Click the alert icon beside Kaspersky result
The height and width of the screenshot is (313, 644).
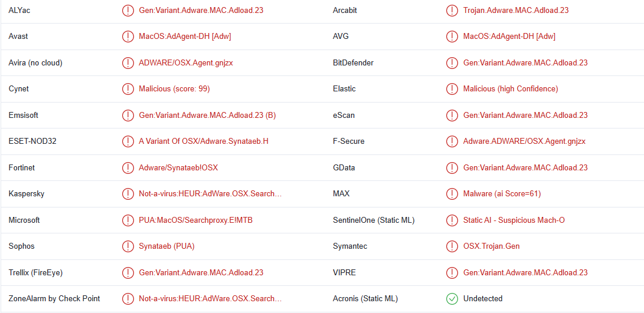point(128,194)
